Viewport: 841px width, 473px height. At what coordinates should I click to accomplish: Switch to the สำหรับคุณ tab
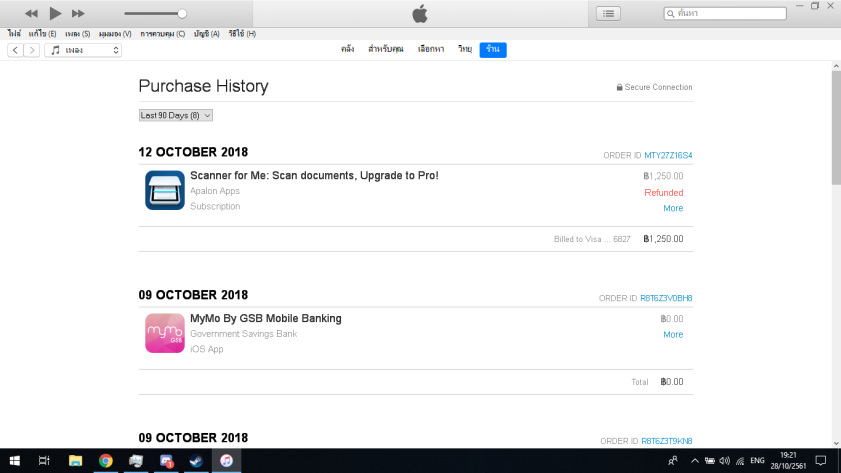coord(386,49)
